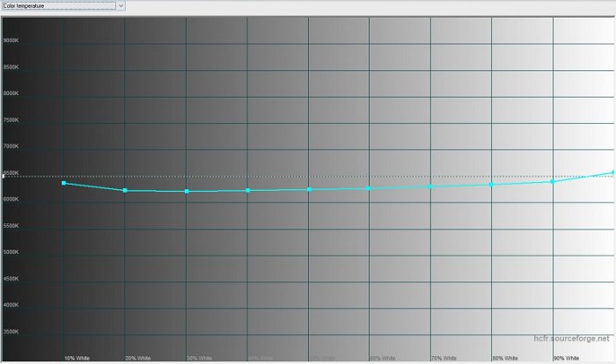The image size is (616, 364).
Task: Click the 7500K axis label
Action: (x=11, y=120)
